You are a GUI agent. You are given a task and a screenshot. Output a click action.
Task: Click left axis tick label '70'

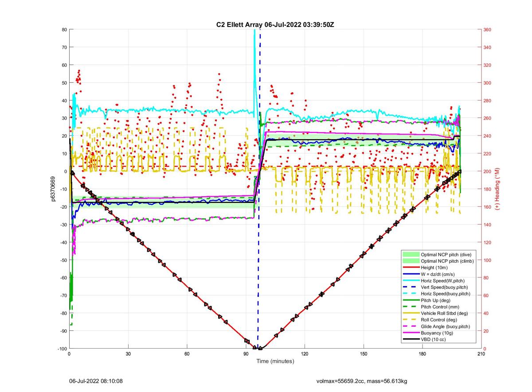(64, 47)
